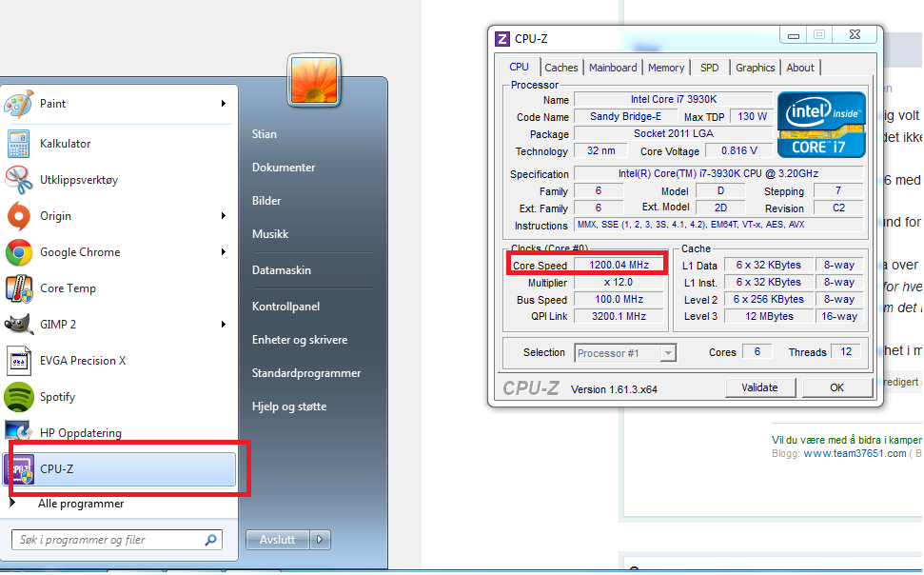
Task: Click the Level 3 cache value 12 MBytes
Action: pyautogui.click(x=769, y=316)
